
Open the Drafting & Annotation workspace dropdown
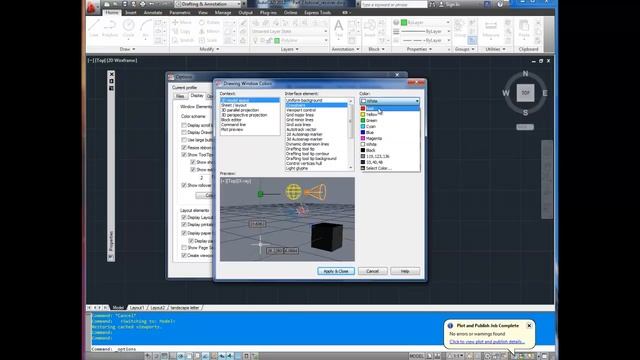[x=208, y=4]
